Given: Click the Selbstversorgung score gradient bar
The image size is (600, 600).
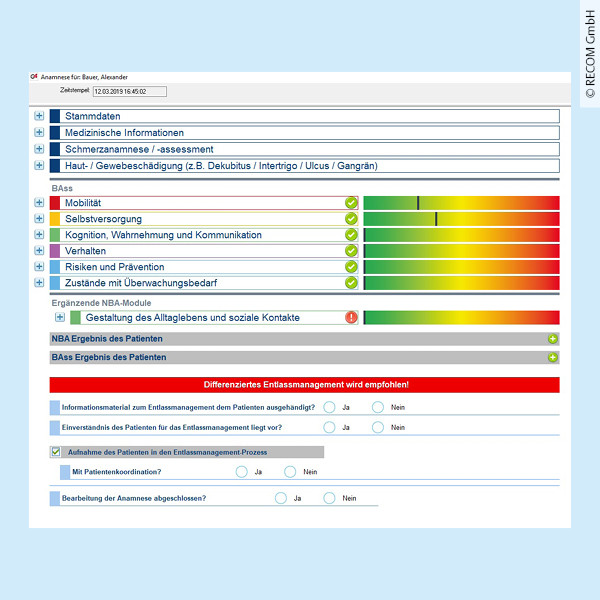Looking at the screenshot, I should coord(461,219).
